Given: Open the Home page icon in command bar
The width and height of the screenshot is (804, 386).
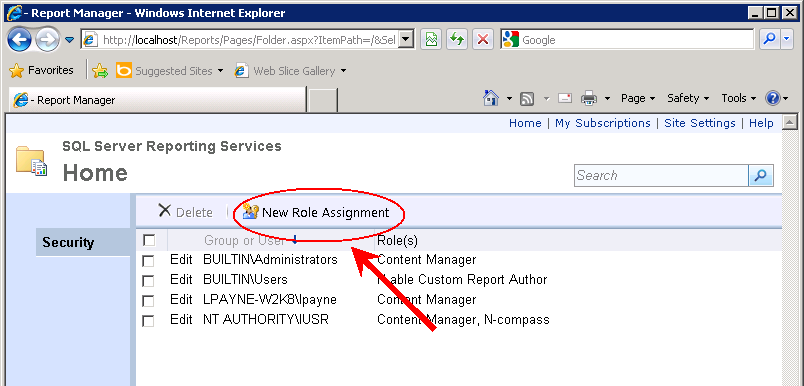Looking at the screenshot, I should point(491,98).
